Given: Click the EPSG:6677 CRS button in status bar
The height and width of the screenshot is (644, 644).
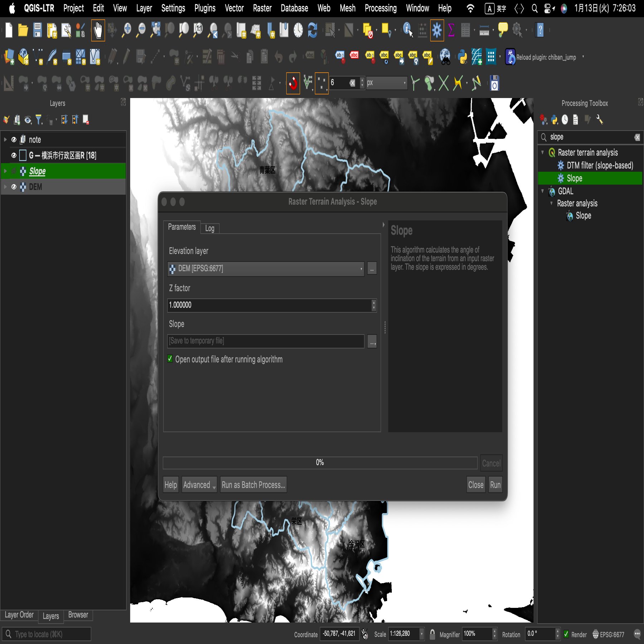Looking at the screenshot, I should [x=608, y=634].
